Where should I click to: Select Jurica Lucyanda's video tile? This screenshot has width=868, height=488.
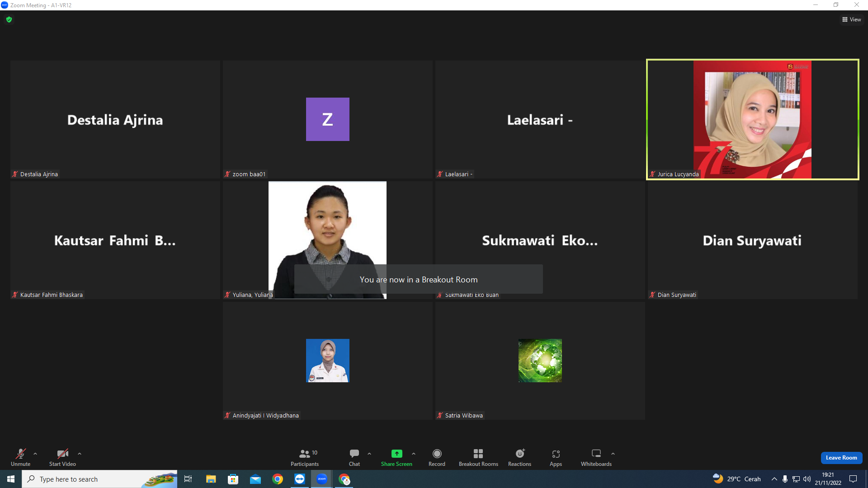[752, 119]
